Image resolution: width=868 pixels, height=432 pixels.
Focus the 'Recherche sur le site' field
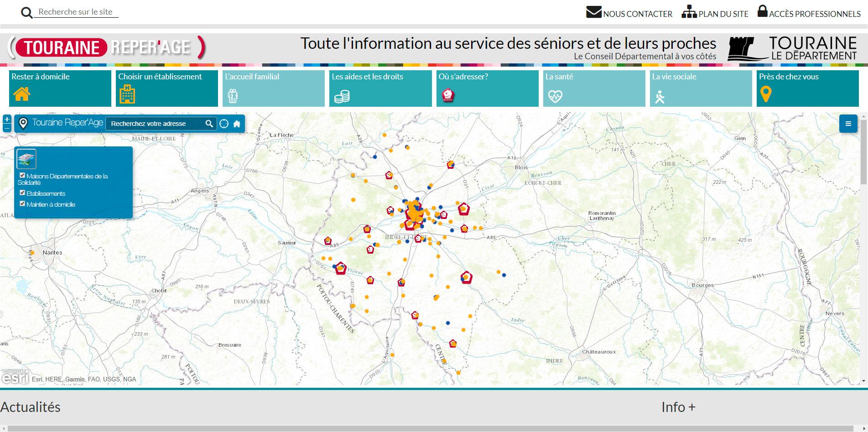point(76,12)
